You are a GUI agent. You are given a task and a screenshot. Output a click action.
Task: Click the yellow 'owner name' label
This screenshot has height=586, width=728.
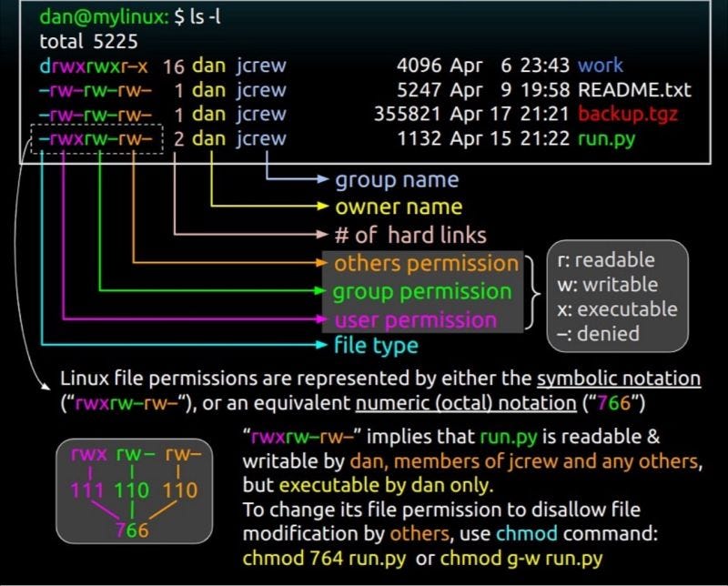[399, 207]
